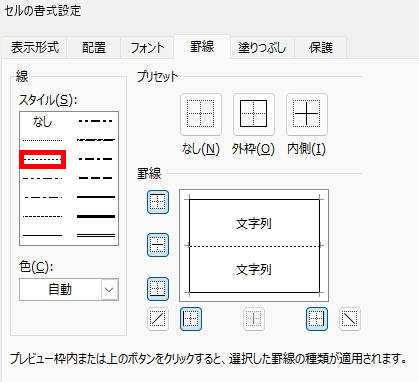Toggle the left border button
The height and width of the screenshot is (382, 419).
[191, 319]
